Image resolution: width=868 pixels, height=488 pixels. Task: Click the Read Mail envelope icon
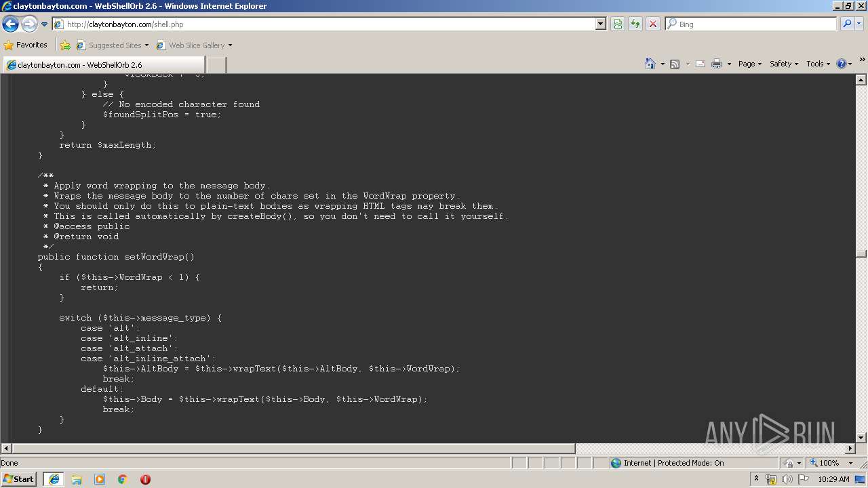[x=701, y=64]
